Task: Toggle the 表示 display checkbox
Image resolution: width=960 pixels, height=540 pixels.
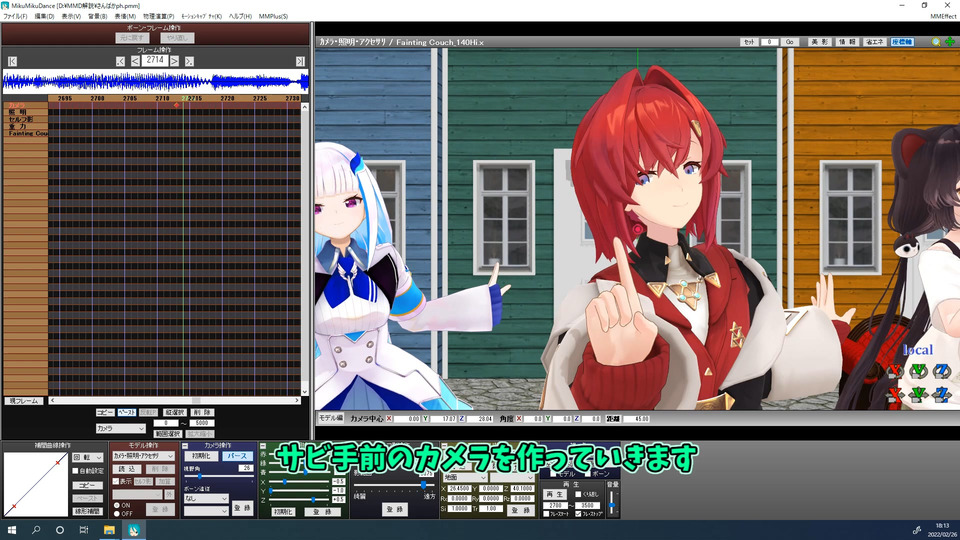Action: pos(116,482)
